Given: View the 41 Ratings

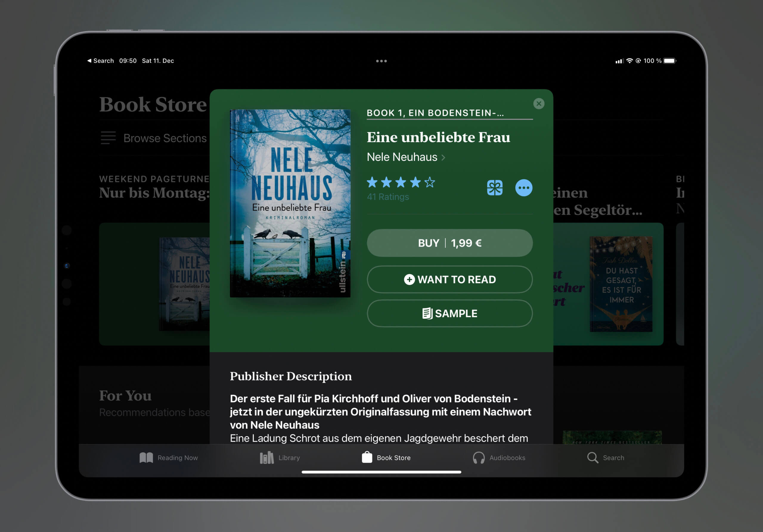Looking at the screenshot, I should [388, 197].
